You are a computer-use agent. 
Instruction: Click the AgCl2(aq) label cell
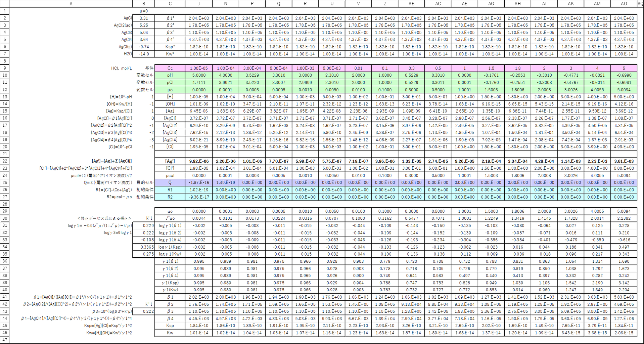point(71,25)
